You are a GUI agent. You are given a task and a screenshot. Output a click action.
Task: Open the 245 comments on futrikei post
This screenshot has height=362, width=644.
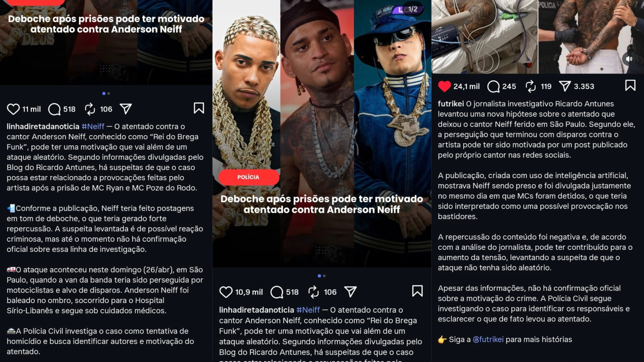pos(493,86)
